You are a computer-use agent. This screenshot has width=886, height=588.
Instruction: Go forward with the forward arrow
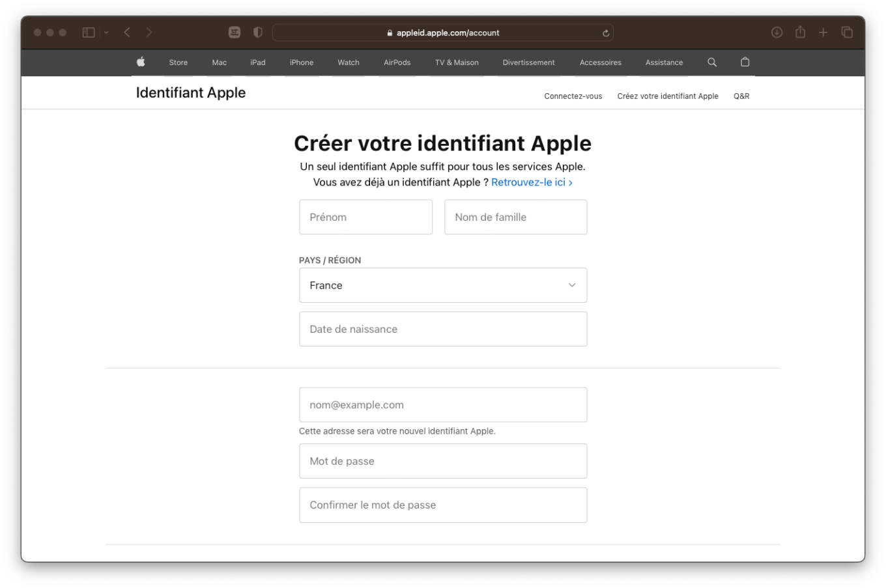point(149,33)
